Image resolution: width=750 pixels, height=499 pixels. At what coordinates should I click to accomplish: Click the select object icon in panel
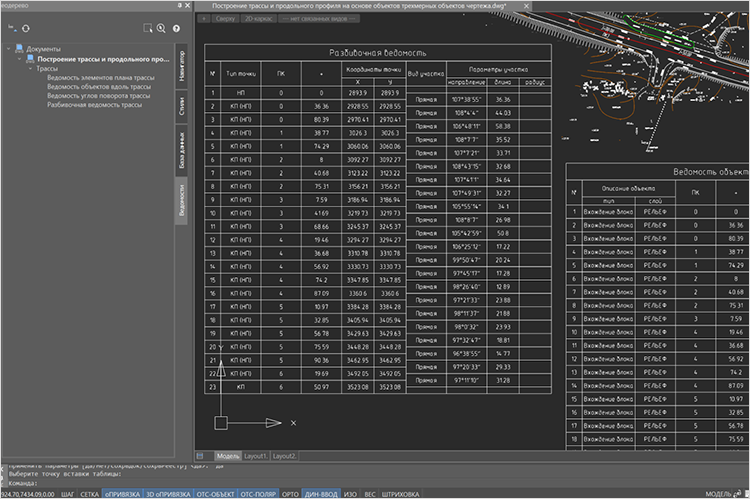pyautogui.click(x=147, y=29)
